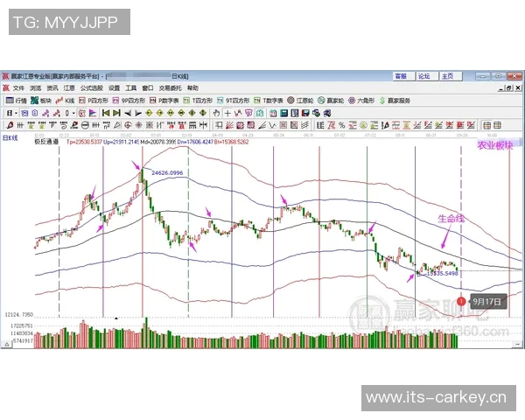Launch the 赢家轮 wheel tool
The height and width of the screenshot is (420, 525).
pos(331,101)
